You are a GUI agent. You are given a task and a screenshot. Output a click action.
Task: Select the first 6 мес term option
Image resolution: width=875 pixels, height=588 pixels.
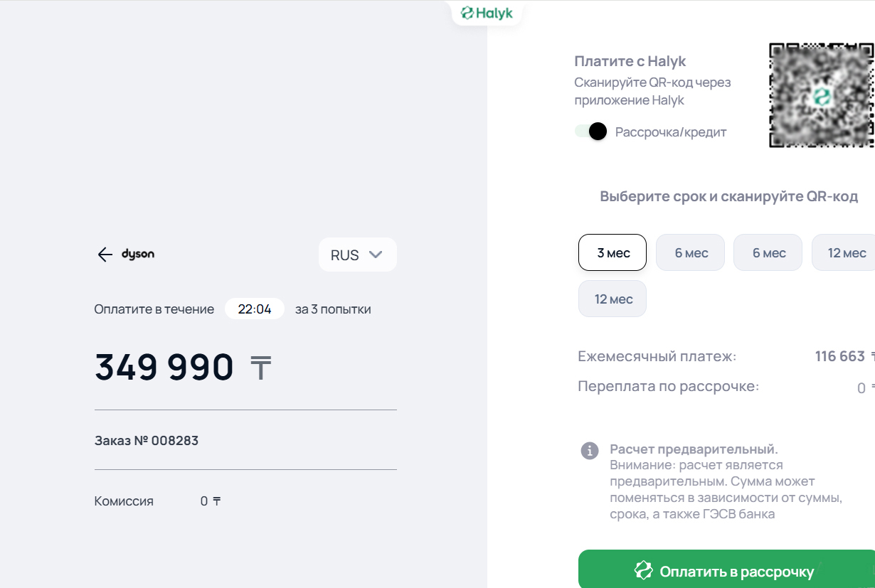point(690,253)
